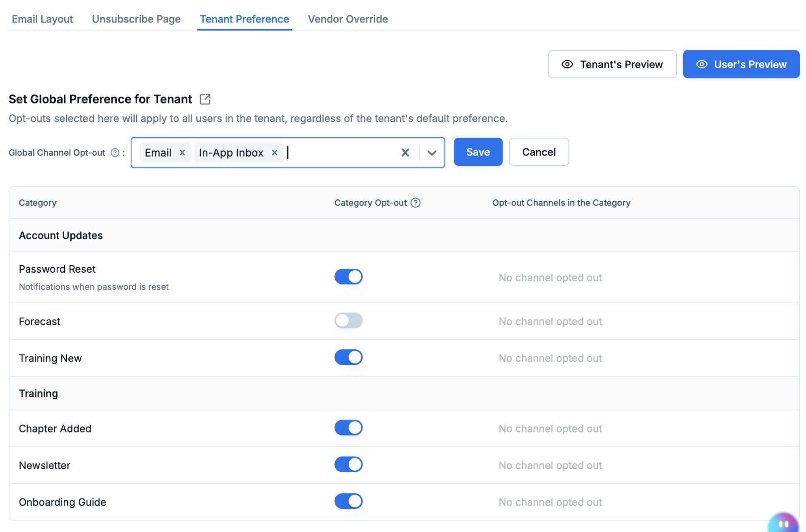Click the Password Reset row's No channel opted out text
The height and width of the screenshot is (532, 806).
click(x=550, y=278)
